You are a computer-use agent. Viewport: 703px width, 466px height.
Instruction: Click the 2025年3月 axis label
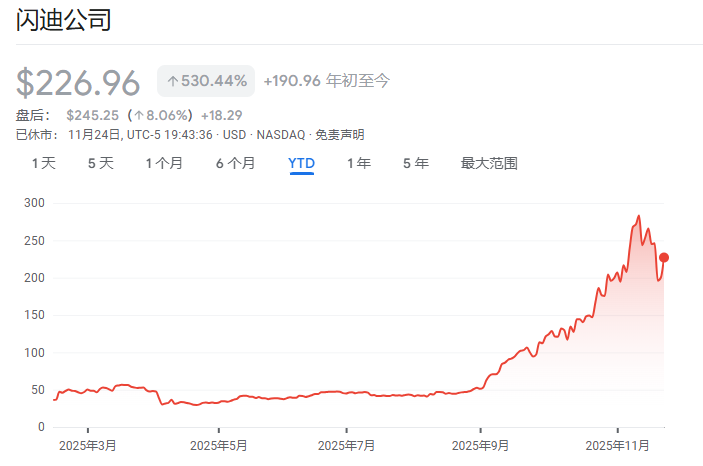(x=88, y=445)
